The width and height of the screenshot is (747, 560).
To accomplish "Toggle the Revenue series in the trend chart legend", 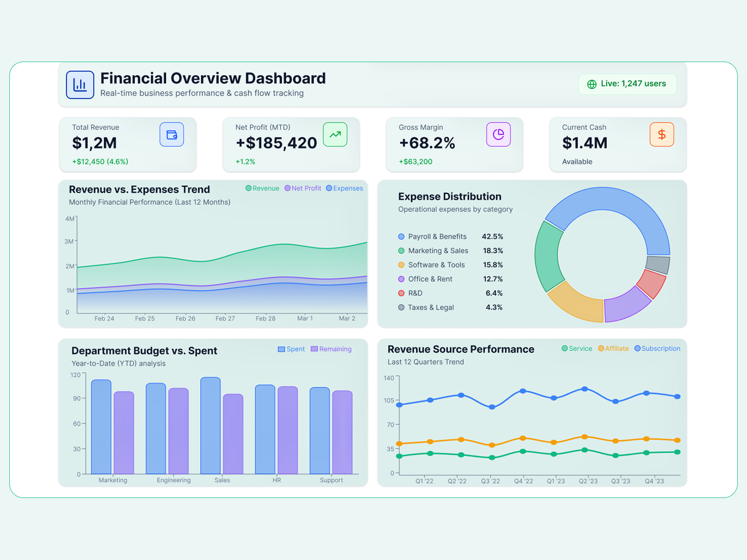I will pos(262,188).
